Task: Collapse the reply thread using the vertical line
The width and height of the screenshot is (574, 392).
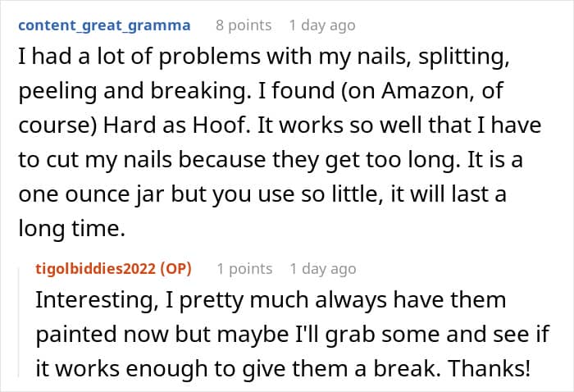Action: [x=19, y=322]
